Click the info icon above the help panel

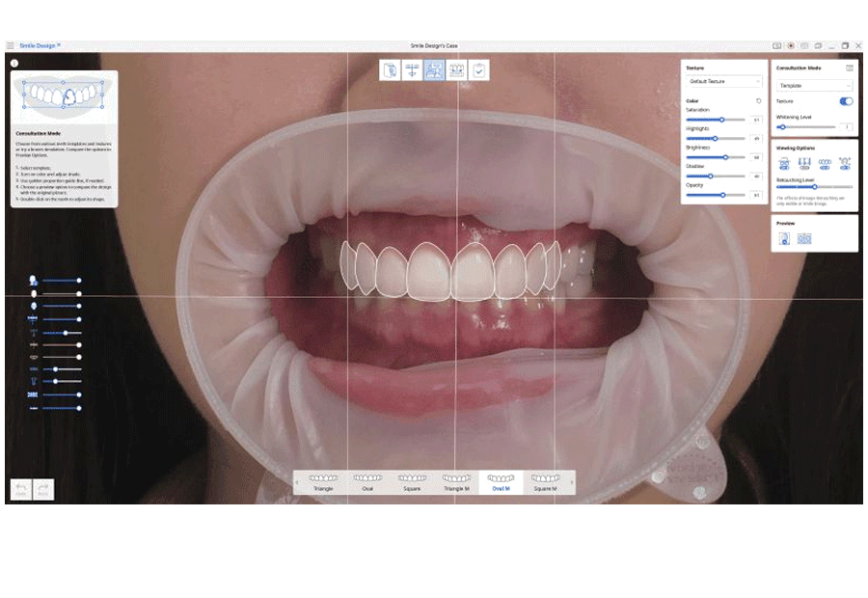coord(14,63)
